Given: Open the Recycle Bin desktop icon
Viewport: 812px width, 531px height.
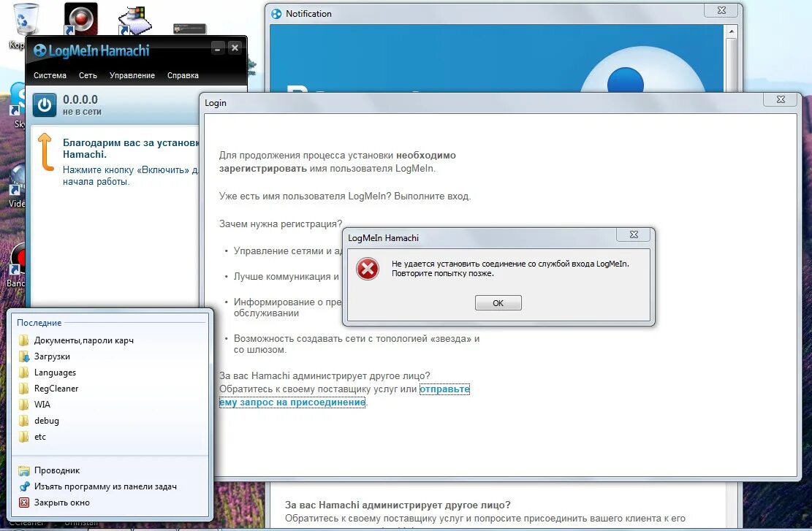Looking at the screenshot, I should [x=24, y=20].
